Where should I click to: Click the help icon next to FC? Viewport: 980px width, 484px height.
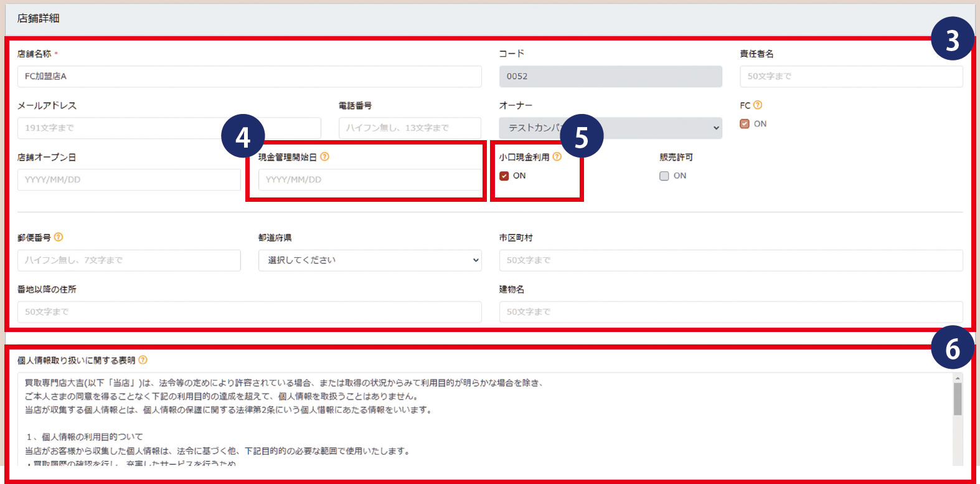point(758,105)
